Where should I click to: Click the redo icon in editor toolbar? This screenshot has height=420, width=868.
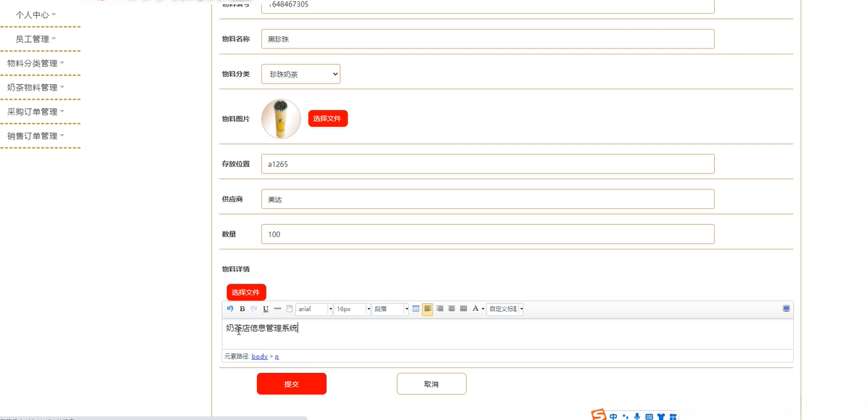click(254, 308)
